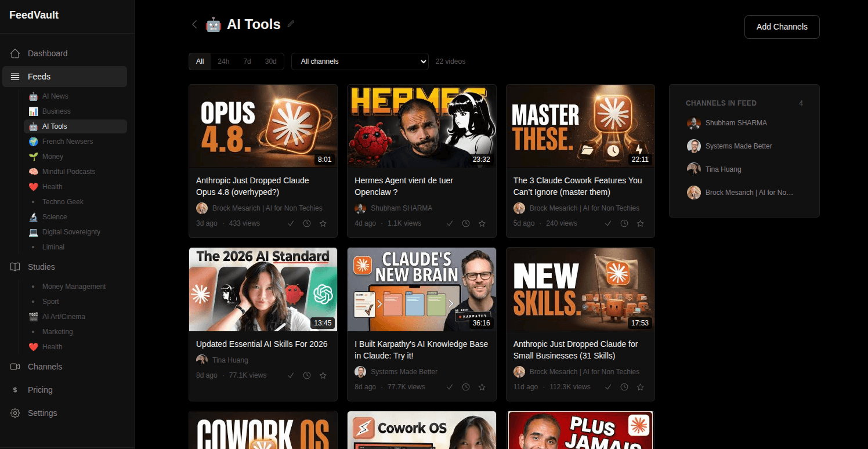Mark Essential AI Skills video as watched

(291, 375)
